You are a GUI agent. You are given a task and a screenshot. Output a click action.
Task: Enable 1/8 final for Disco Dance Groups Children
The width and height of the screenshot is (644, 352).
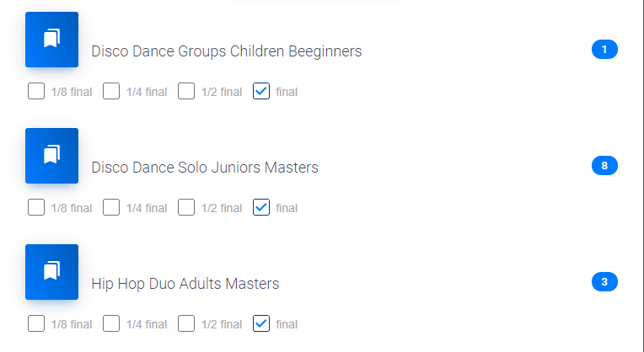pos(36,91)
